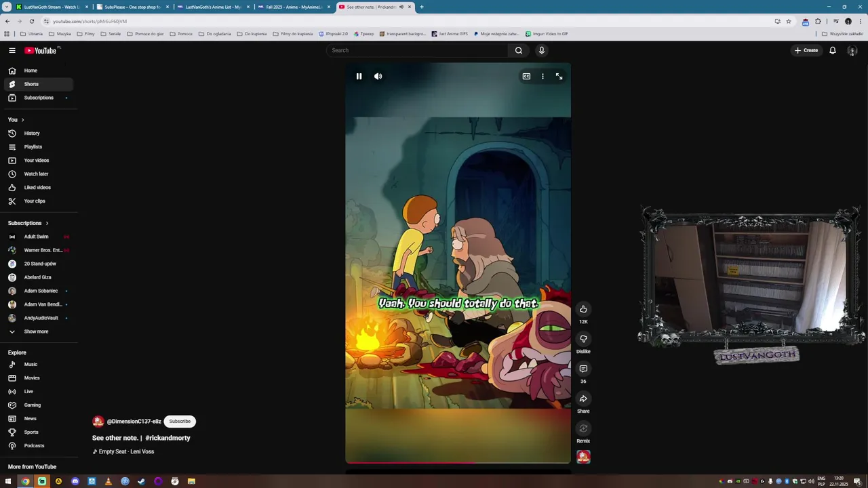Expand the Subscriptions heading chevron
The height and width of the screenshot is (488, 868).
click(x=47, y=223)
